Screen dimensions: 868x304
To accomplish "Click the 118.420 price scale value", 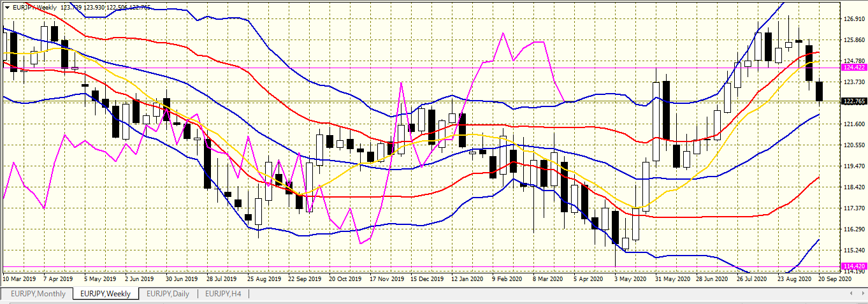I will click(x=853, y=187).
